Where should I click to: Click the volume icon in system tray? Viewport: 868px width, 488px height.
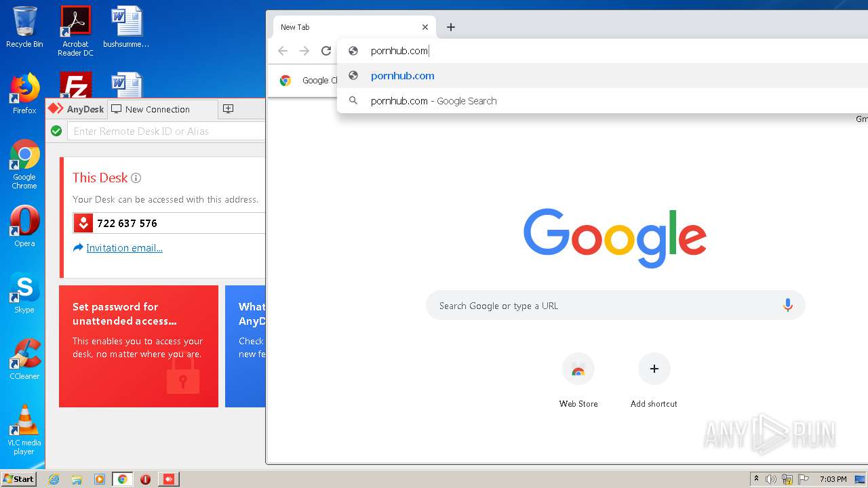771,479
